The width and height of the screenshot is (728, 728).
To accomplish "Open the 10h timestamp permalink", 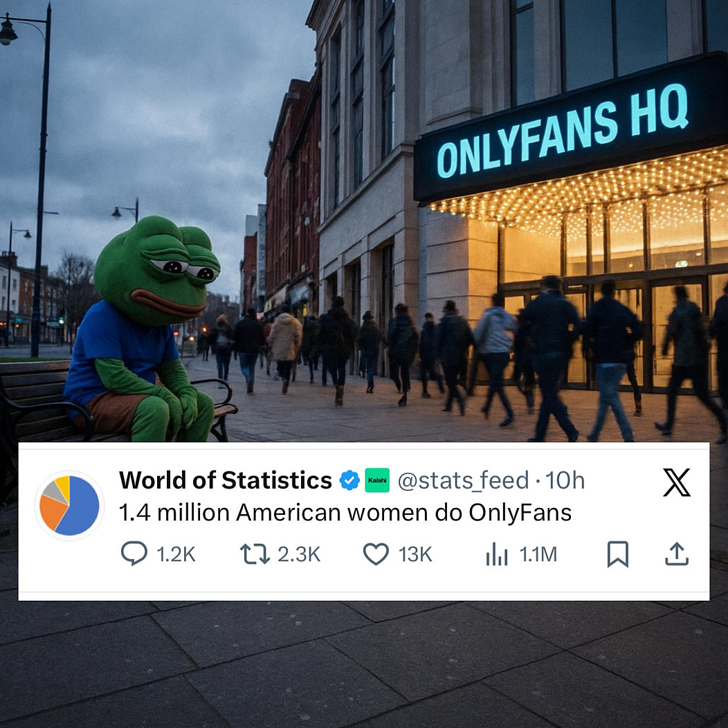I will 565,480.
